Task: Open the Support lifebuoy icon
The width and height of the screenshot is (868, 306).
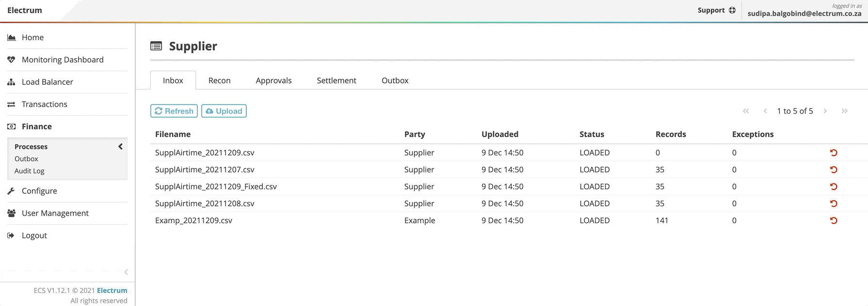Action: (x=732, y=10)
